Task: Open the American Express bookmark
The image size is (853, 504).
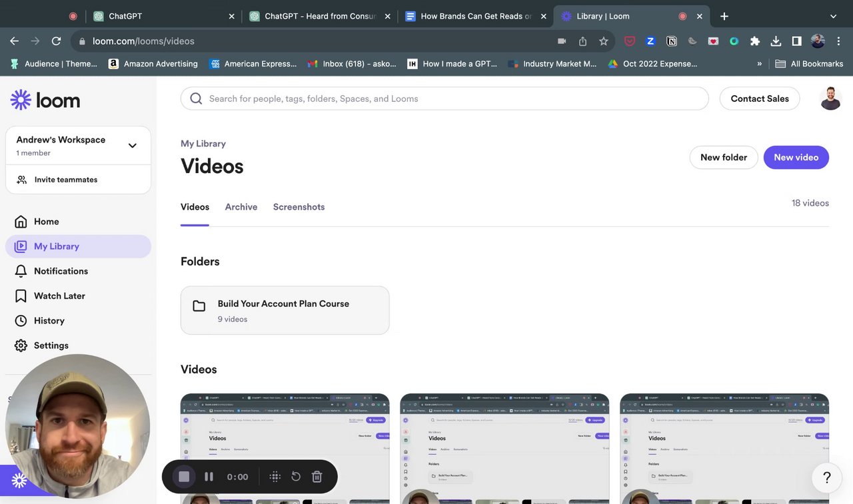Action: coord(253,64)
